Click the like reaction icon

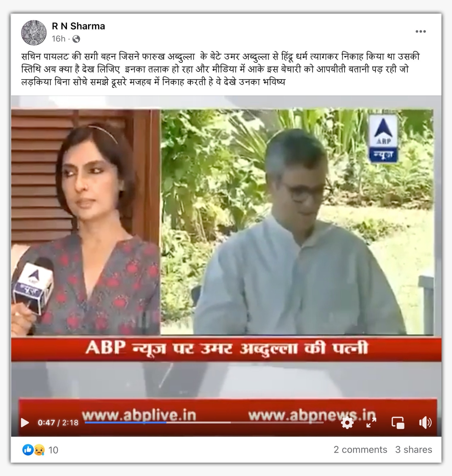[x=28, y=450]
